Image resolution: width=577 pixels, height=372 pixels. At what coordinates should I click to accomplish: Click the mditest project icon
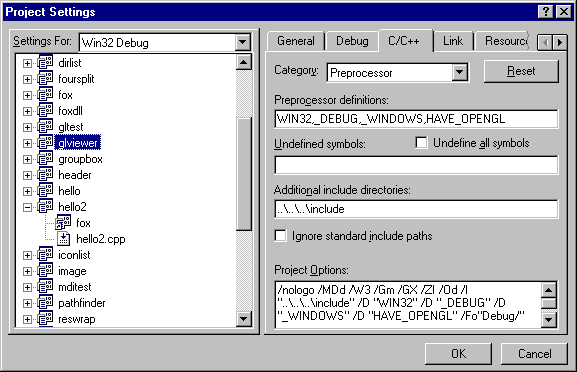[45, 287]
